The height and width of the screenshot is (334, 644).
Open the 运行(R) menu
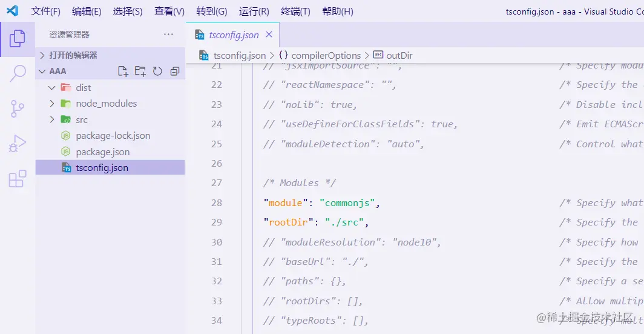pyautogui.click(x=254, y=12)
